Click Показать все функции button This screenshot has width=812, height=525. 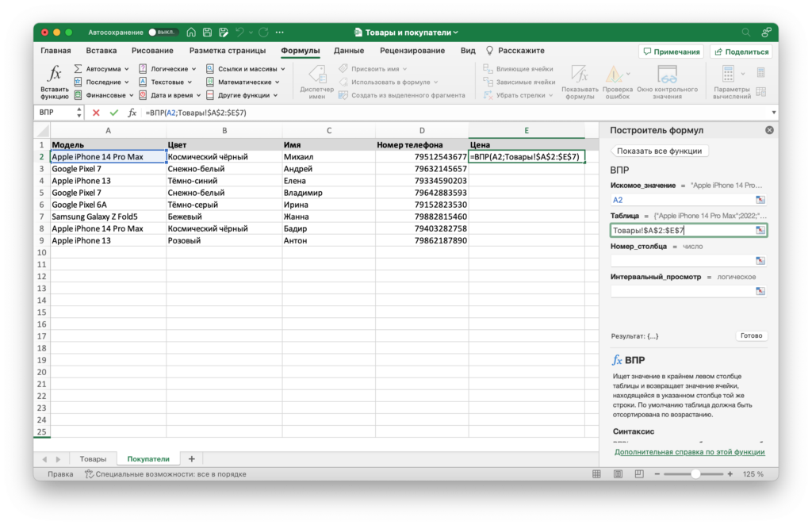coord(659,151)
